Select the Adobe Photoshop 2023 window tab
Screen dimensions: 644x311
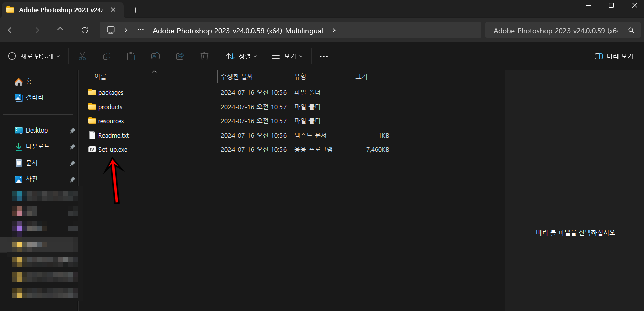click(61, 10)
